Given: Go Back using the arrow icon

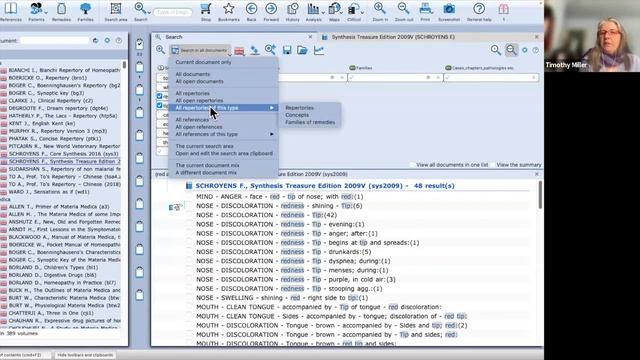Looking at the screenshot, I should (251, 9).
